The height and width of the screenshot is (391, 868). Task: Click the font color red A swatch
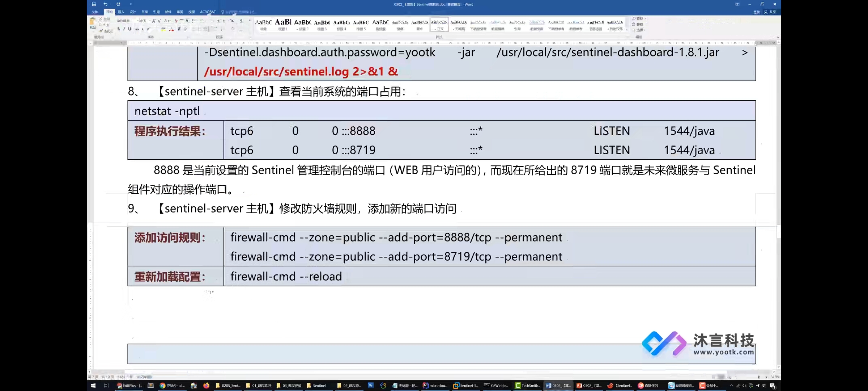pyautogui.click(x=171, y=29)
